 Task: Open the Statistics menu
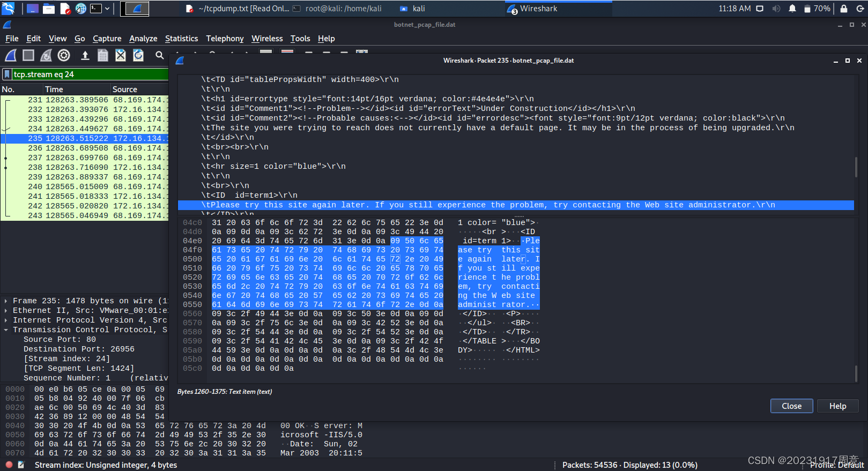[x=182, y=39]
